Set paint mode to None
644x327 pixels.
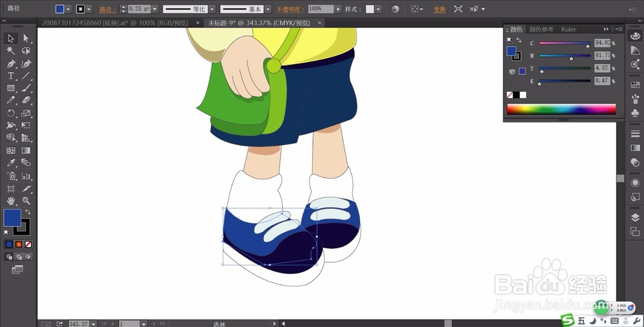pos(28,244)
